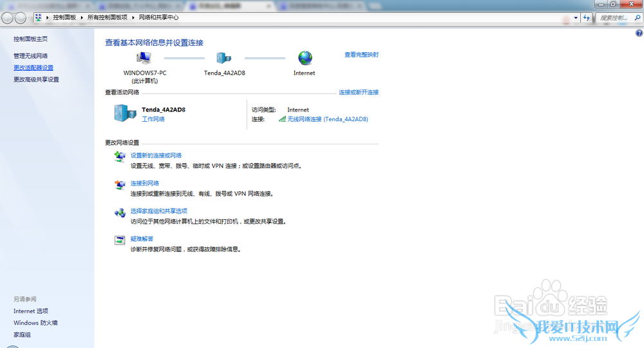644x348 pixels.
Task: Open 更改高级共享设置 link
Action: [36, 80]
